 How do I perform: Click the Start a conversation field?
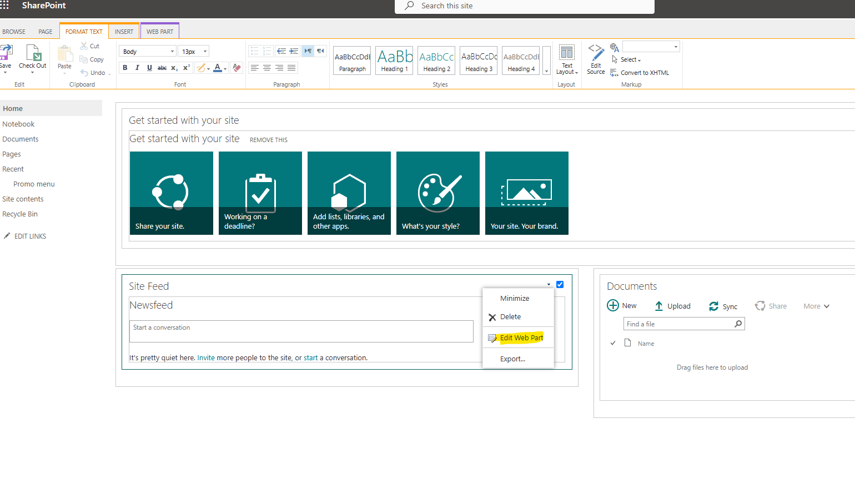tap(301, 331)
